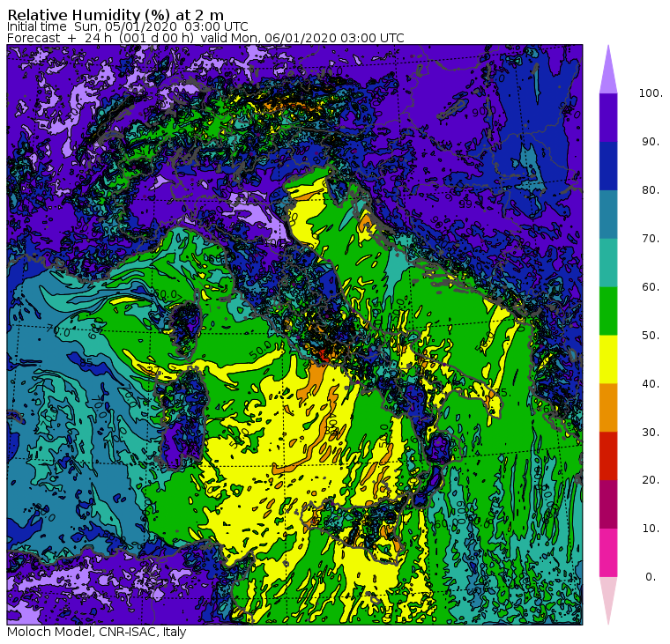670x644 pixels.
Task: Click the '100.' colorbar label
Action: coord(651,93)
